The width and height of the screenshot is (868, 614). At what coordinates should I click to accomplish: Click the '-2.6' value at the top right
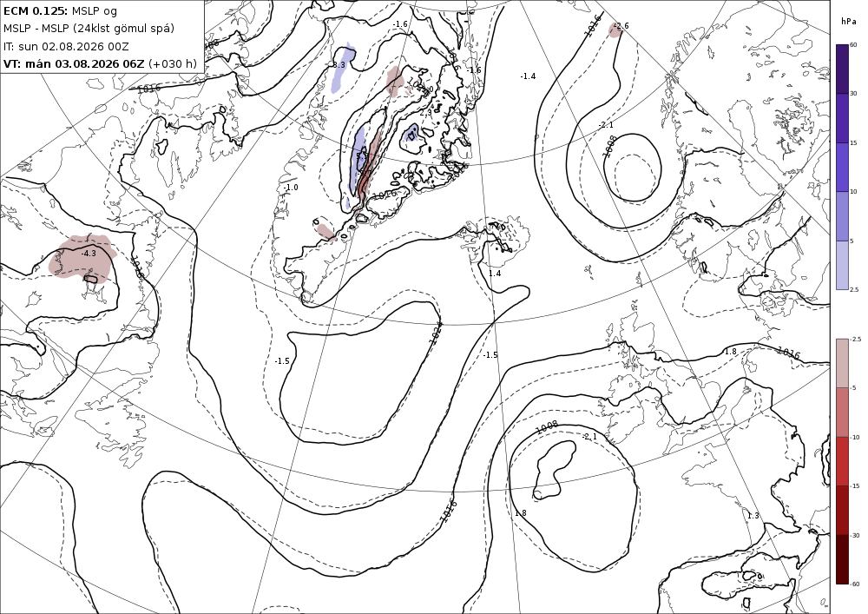[621, 26]
